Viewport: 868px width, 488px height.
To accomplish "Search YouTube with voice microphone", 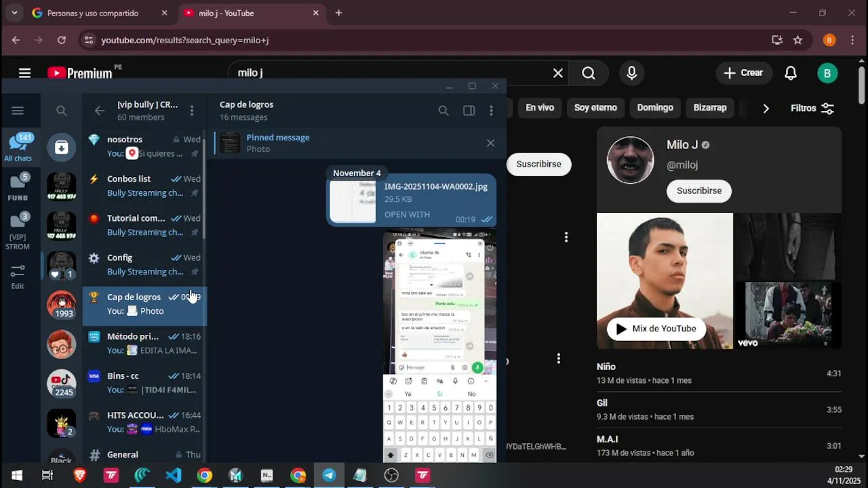I will [x=632, y=73].
